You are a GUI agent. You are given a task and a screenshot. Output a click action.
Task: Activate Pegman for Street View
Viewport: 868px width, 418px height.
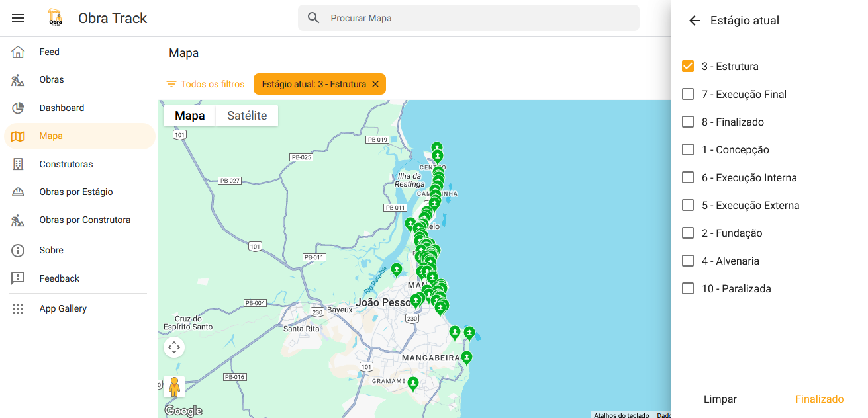[173, 387]
